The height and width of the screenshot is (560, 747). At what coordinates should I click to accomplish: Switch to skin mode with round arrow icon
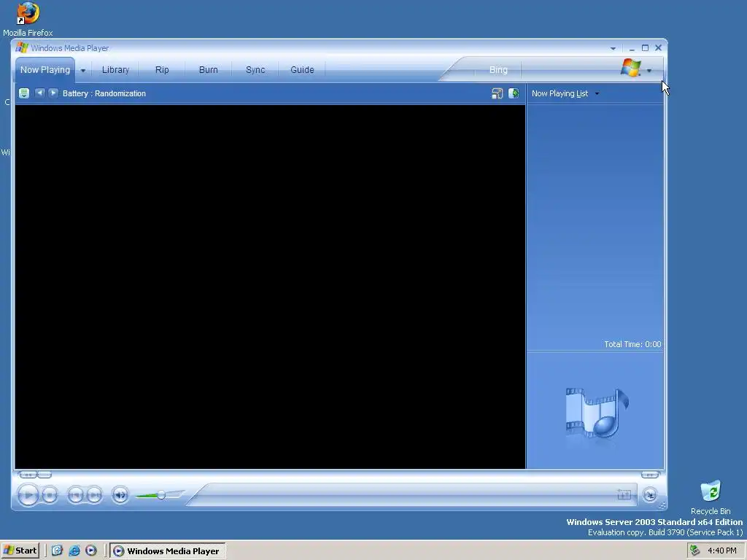(650, 495)
